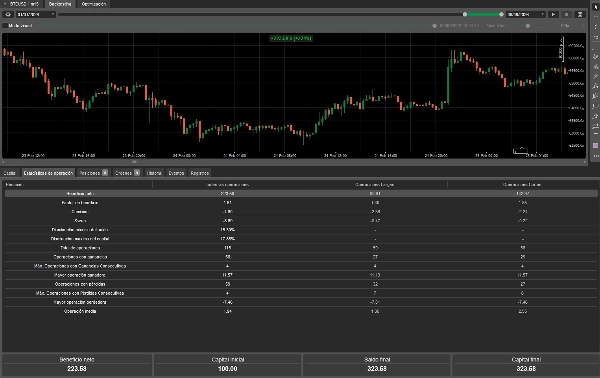Viewport: 600px width, 378px height.
Task: Select the cursor pointer tool in right toolbar
Action: coord(595,7)
